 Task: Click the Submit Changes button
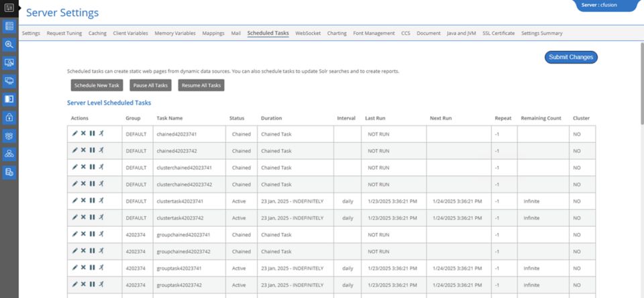pos(571,57)
